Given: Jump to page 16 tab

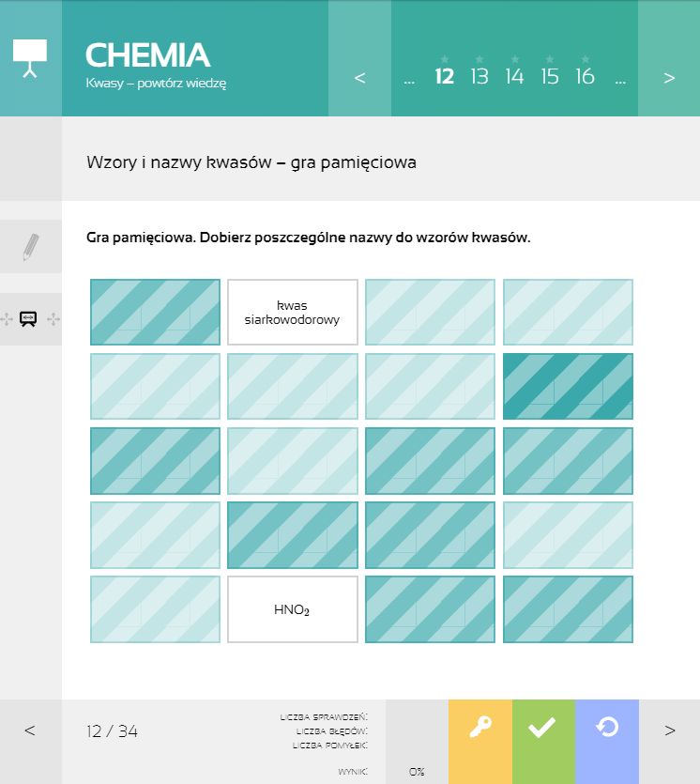Looking at the screenshot, I should [x=586, y=76].
